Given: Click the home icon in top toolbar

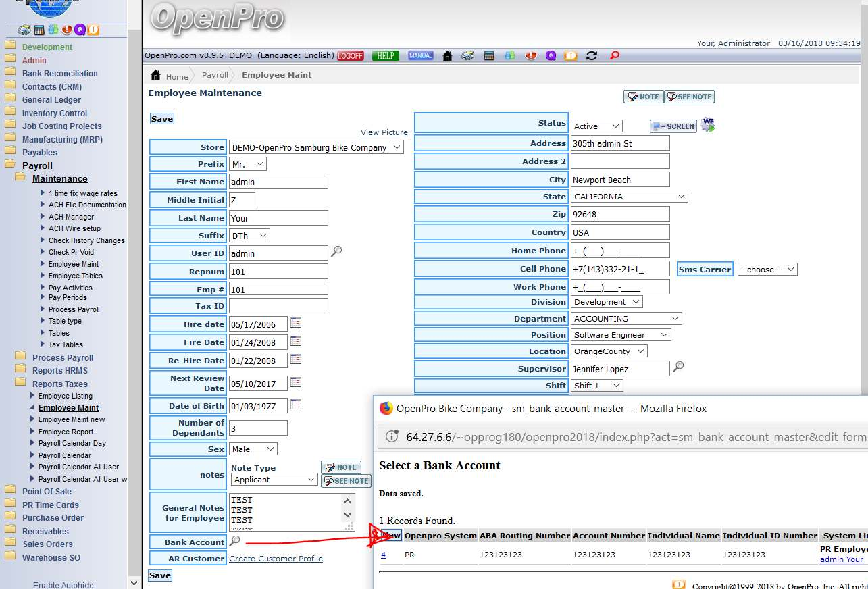Looking at the screenshot, I should pos(447,56).
